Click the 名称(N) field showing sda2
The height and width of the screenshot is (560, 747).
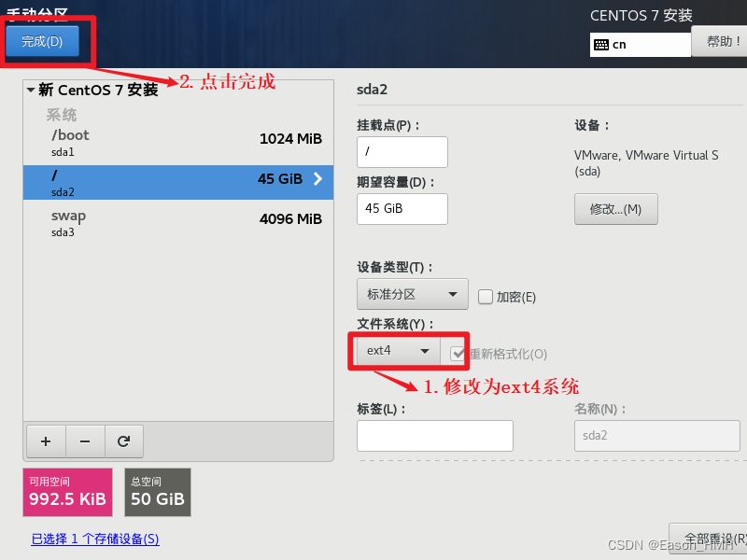[657, 436]
